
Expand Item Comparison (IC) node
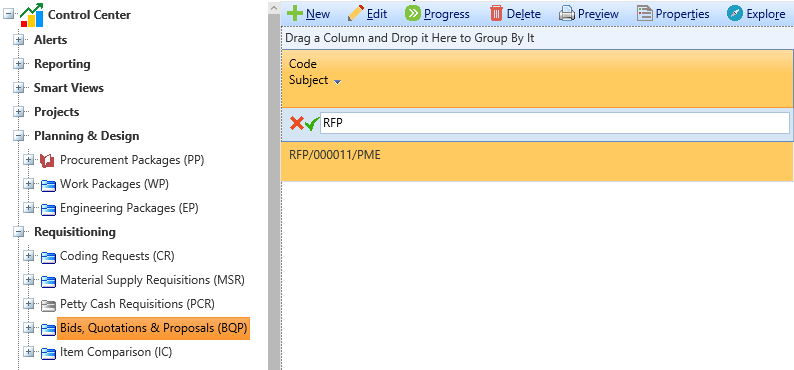tap(29, 352)
